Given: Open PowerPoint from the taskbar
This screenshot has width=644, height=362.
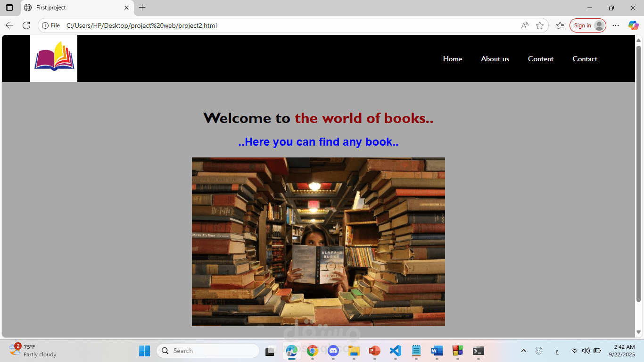Looking at the screenshot, I should 374,351.
